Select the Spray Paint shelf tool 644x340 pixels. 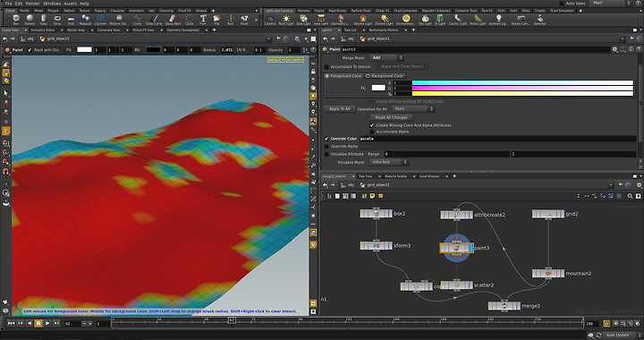click(x=173, y=20)
